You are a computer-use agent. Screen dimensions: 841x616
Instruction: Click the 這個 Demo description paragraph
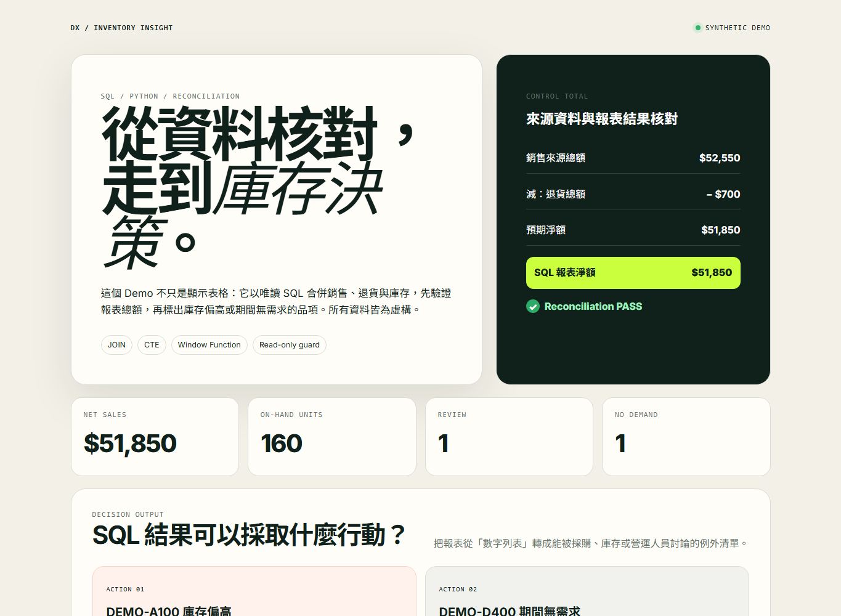point(276,301)
